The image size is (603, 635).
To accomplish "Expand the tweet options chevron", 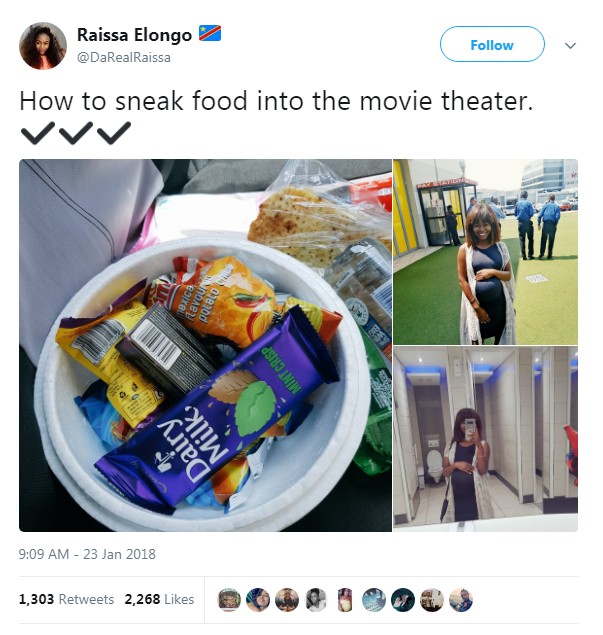I will [570, 45].
